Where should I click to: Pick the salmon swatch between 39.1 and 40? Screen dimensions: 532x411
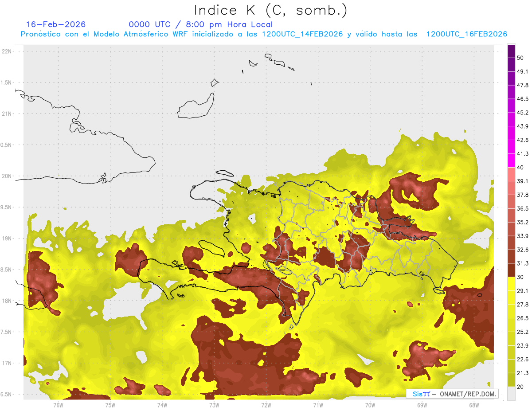511,175
